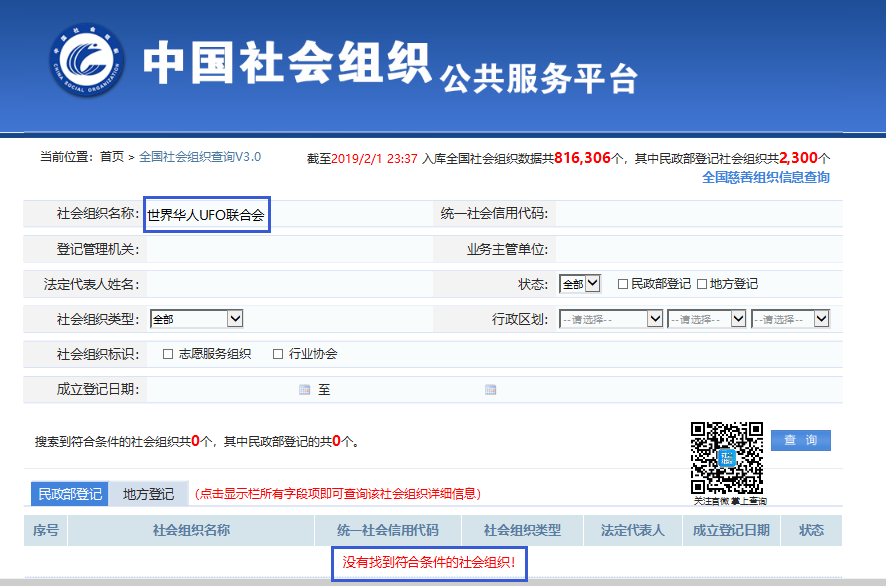This screenshot has height=586, width=886.
Task: Focus the 登记管理机关 input field
Action: click(x=289, y=249)
